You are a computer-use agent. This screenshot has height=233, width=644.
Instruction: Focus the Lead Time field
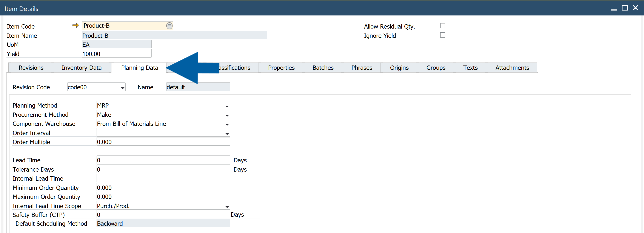(x=163, y=160)
